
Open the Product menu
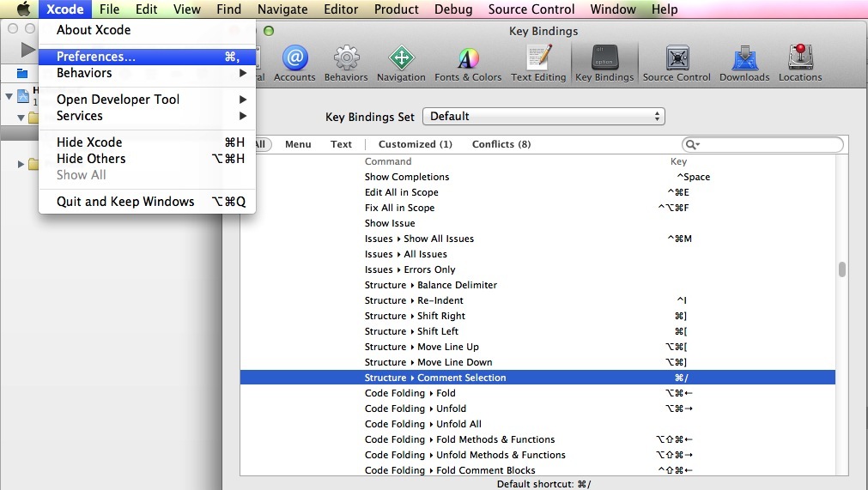point(397,9)
